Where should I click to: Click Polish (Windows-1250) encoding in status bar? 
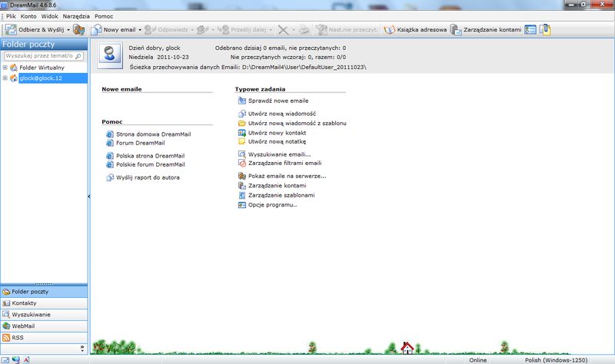point(556,360)
